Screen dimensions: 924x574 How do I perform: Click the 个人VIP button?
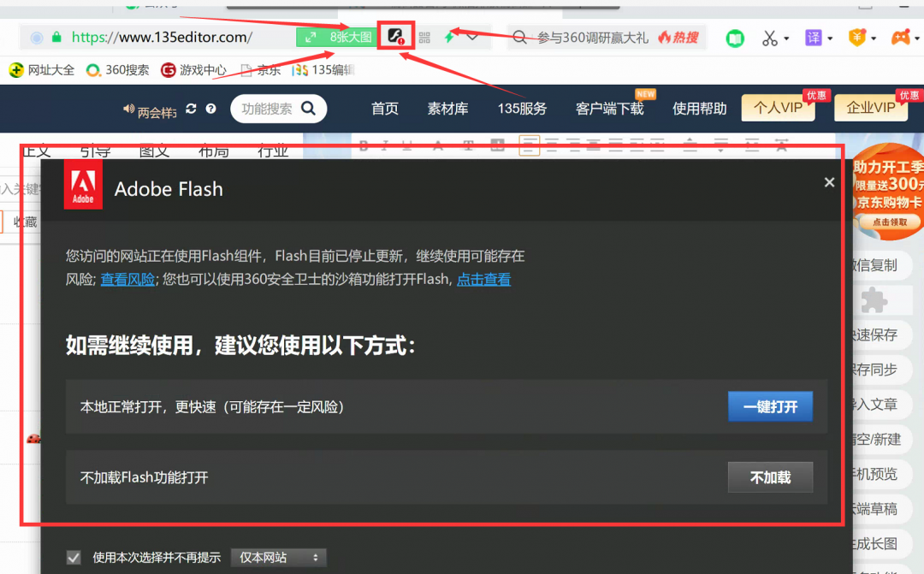point(778,107)
